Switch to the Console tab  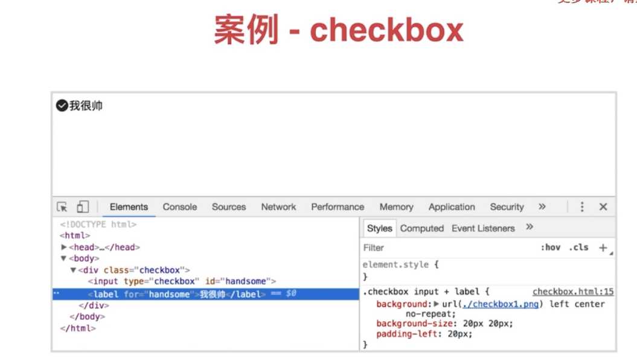tap(180, 207)
